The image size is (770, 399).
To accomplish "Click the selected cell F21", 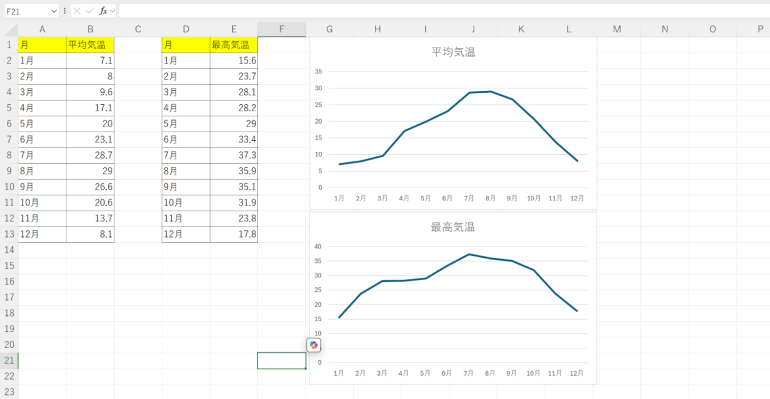I will pos(282,360).
